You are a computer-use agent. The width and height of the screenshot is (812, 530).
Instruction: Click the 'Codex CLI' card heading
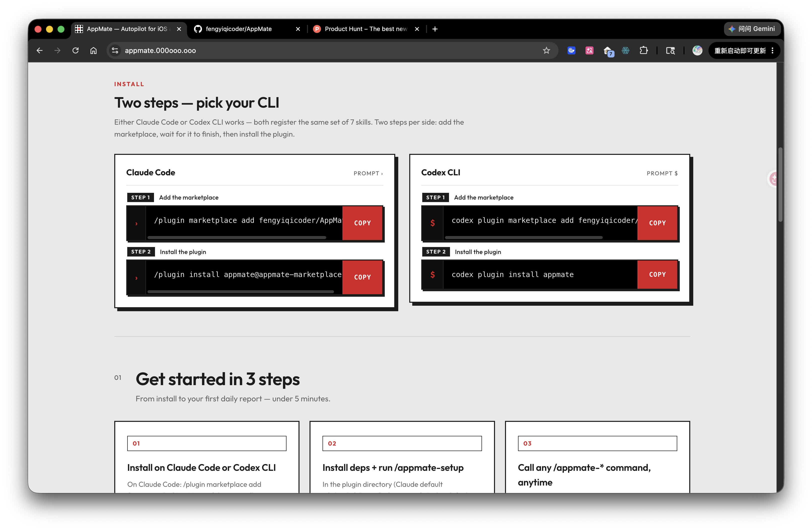[x=440, y=173]
